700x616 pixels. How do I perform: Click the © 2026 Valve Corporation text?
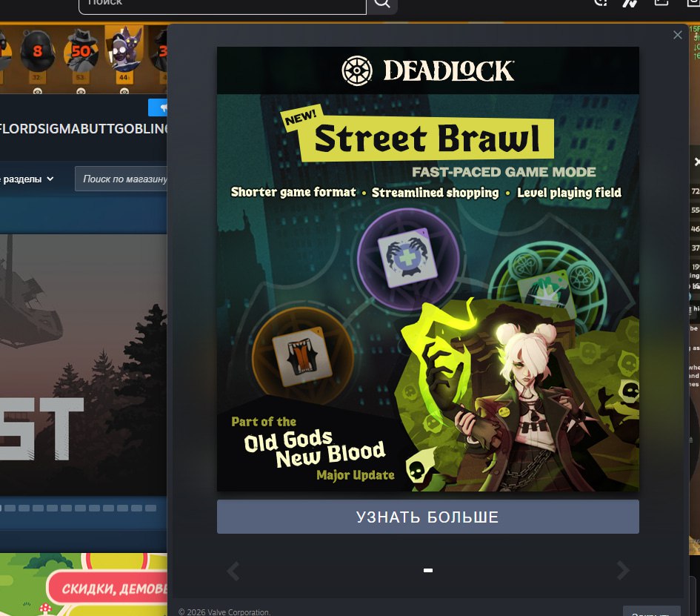coord(224,612)
